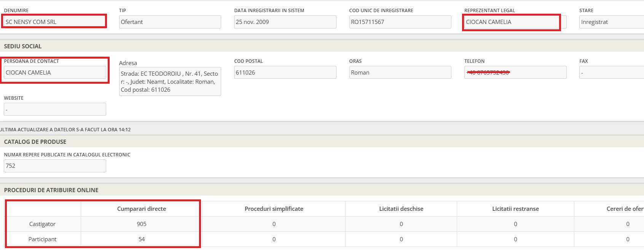644x250 pixels.
Task: Select the TELEFON field
Action: [x=515, y=72]
